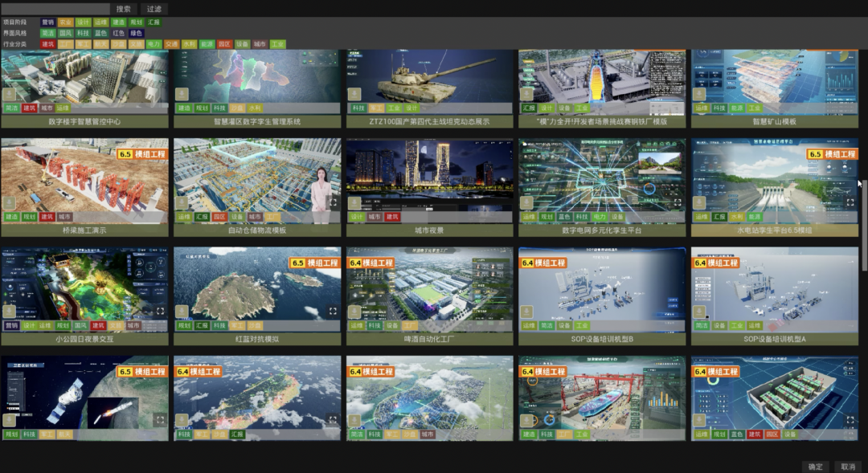Toggle the 电力 industry filter

[154, 44]
